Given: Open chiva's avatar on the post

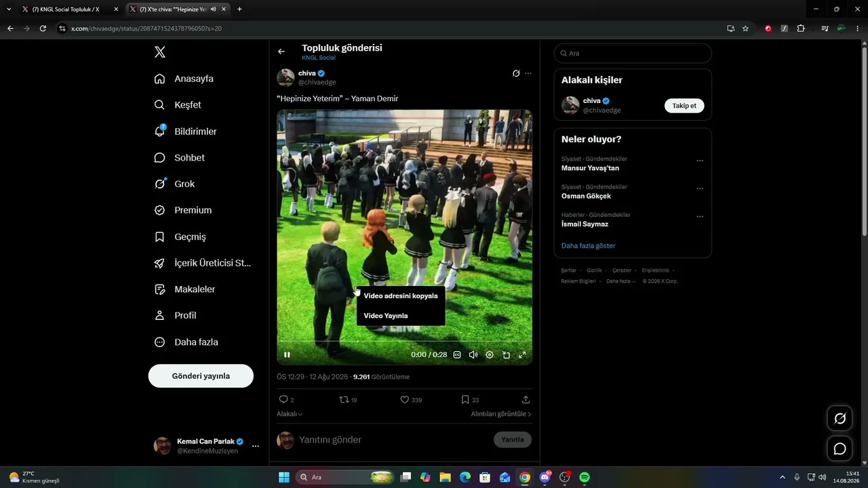Looking at the screenshot, I should coord(285,77).
